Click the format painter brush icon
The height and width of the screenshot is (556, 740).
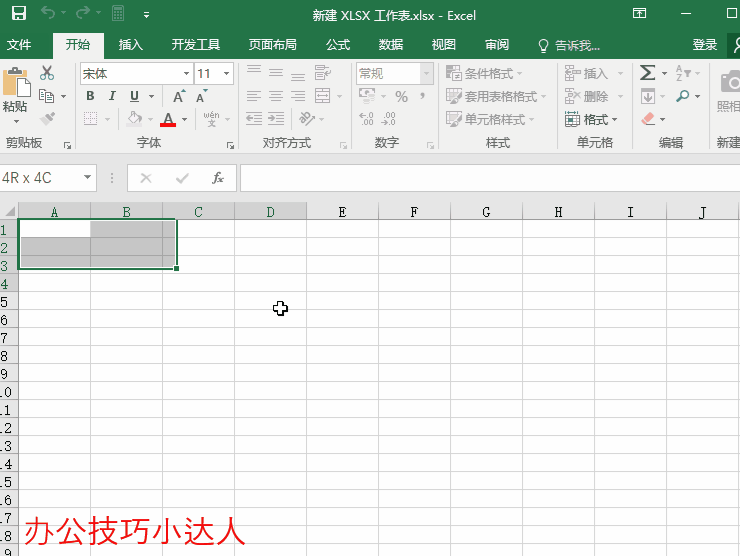(47, 118)
